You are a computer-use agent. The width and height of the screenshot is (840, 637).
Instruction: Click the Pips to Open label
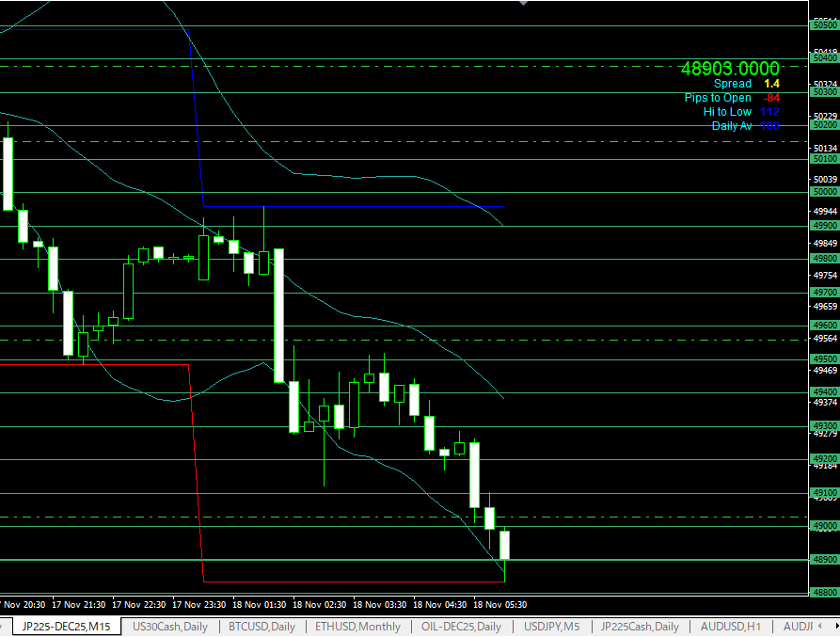coord(718,98)
